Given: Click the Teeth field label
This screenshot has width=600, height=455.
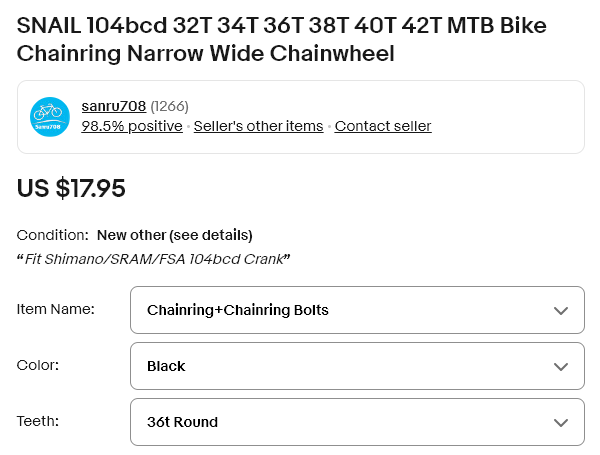Looking at the screenshot, I should click(x=39, y=421).
